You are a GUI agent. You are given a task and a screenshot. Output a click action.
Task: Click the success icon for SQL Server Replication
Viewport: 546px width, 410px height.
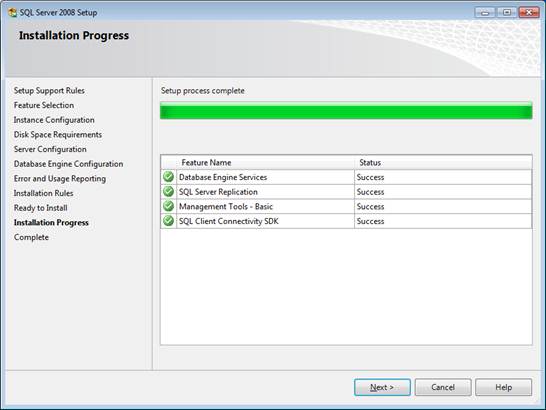click(169, 192)
